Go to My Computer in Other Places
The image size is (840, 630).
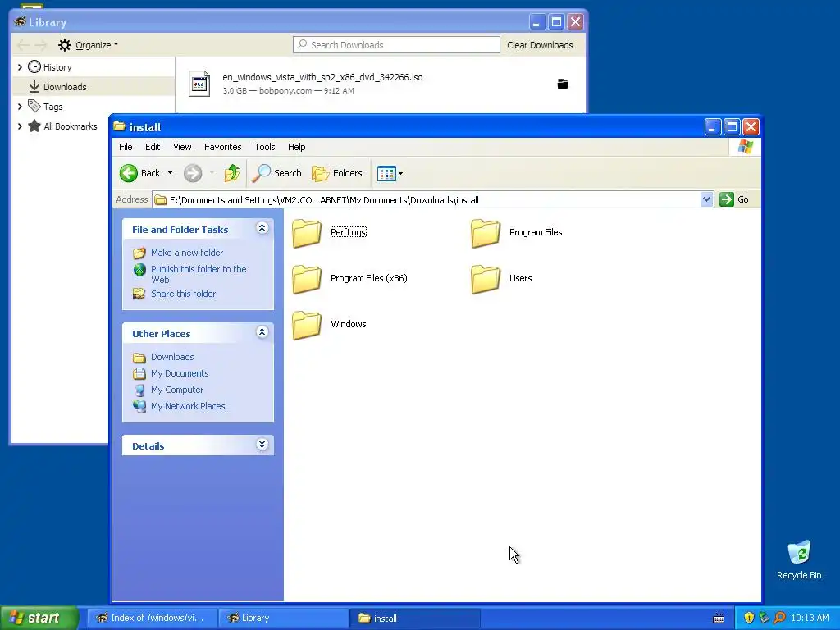[x=177, y=390]
